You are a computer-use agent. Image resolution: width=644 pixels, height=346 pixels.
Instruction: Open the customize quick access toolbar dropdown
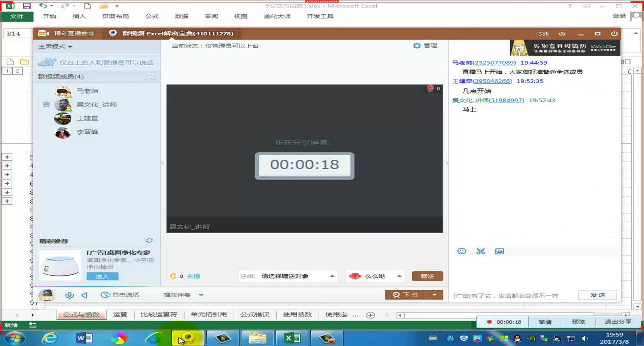[117, 6]
